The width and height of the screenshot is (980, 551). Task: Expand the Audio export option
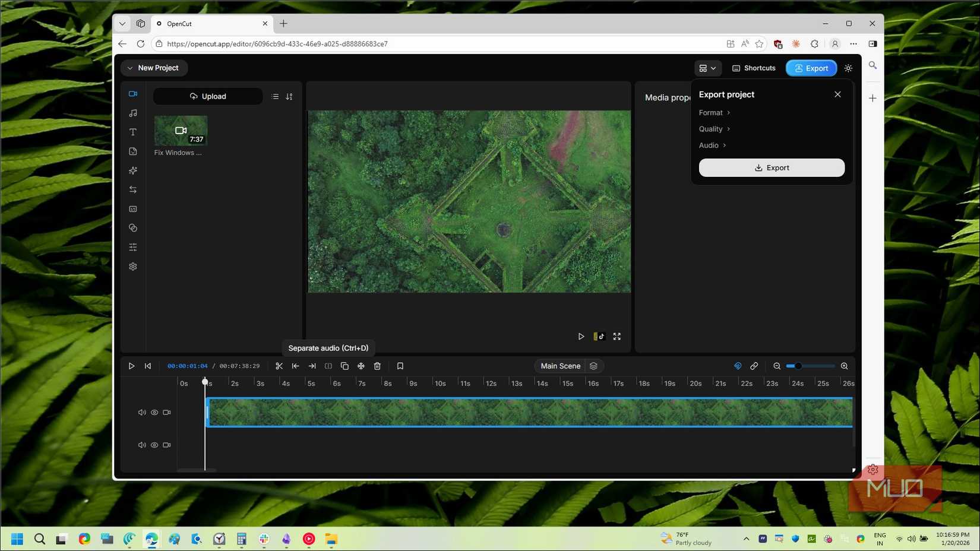pyautogui.click(x=712, y=145)
